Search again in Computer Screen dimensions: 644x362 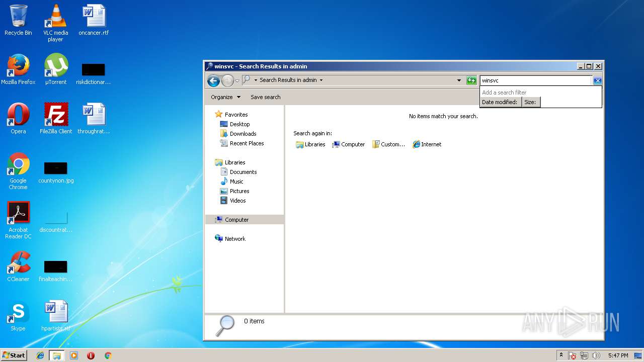(x=348, y=144)
